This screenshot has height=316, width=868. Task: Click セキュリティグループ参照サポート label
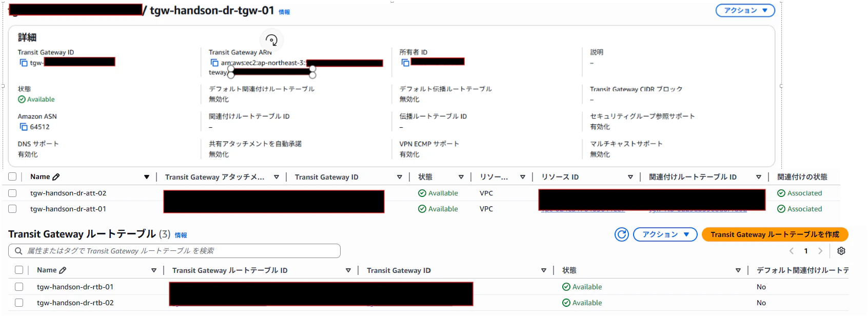pyautogui.click(x=642, y=116)
